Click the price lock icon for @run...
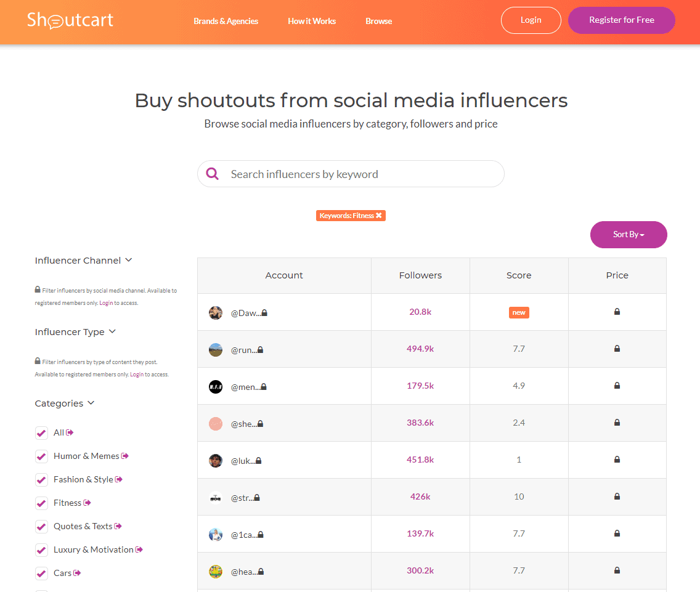 (x=617, y=349)
